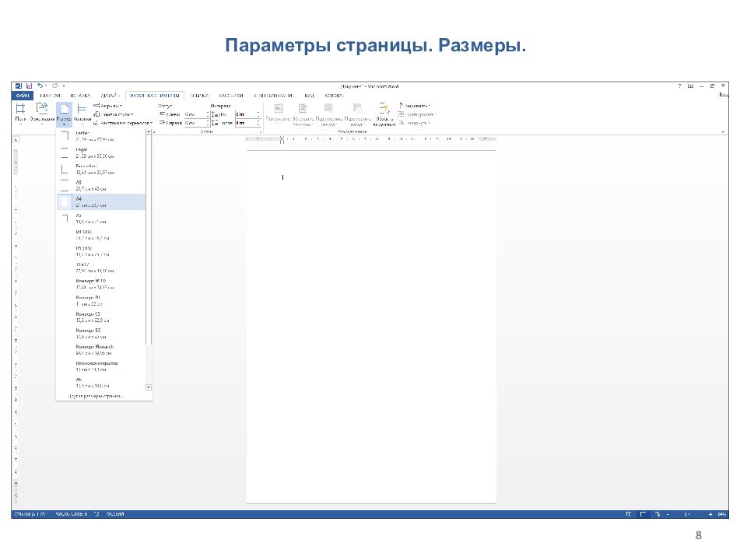Switch to the Рассылки (Mailings) tab
Image resolution: width=747 pixels, height=560 pixels.
(x=231, y=96)
